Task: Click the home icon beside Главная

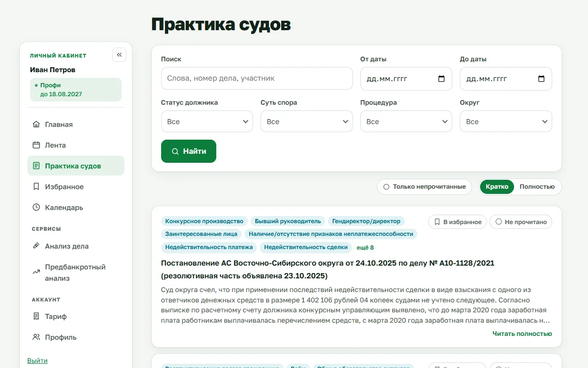Action: pos(36,125)
